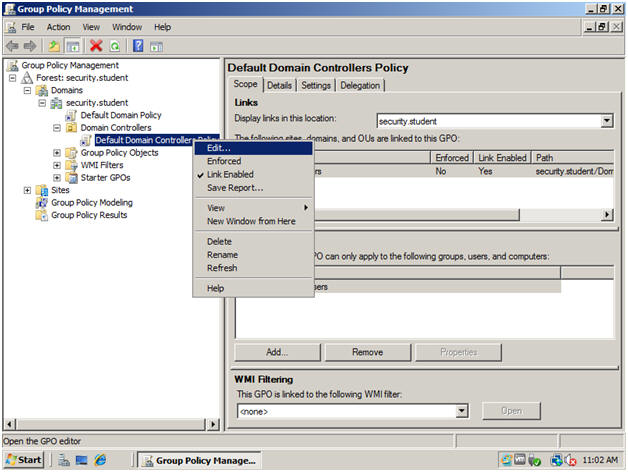Collapse the Domain Controllers node

tap(57, 128)
